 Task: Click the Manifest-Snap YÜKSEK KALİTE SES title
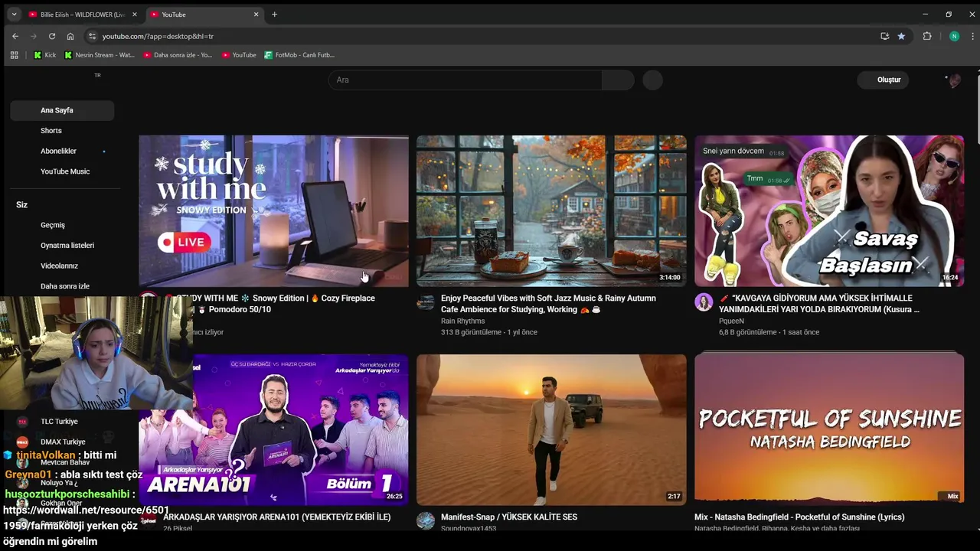pyautogui.click(x=509, y=517)
